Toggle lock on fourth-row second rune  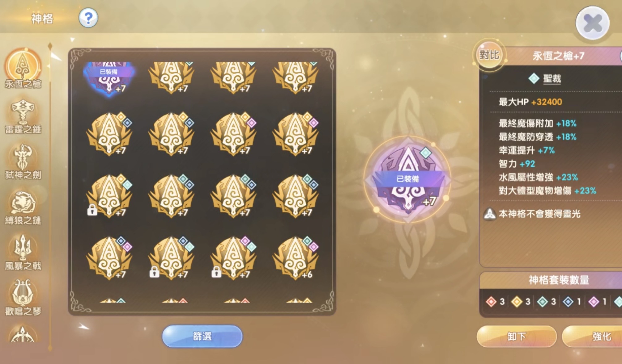pos(154,272)
